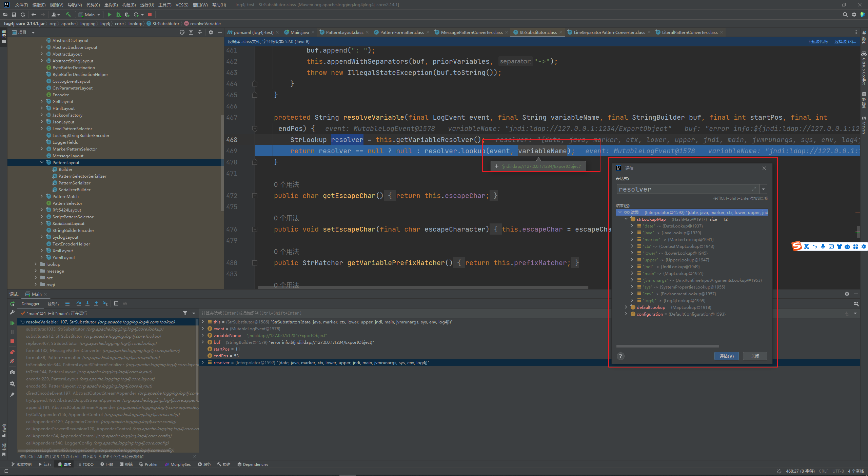View breakpoints with red circles icon

click(12, 352)
